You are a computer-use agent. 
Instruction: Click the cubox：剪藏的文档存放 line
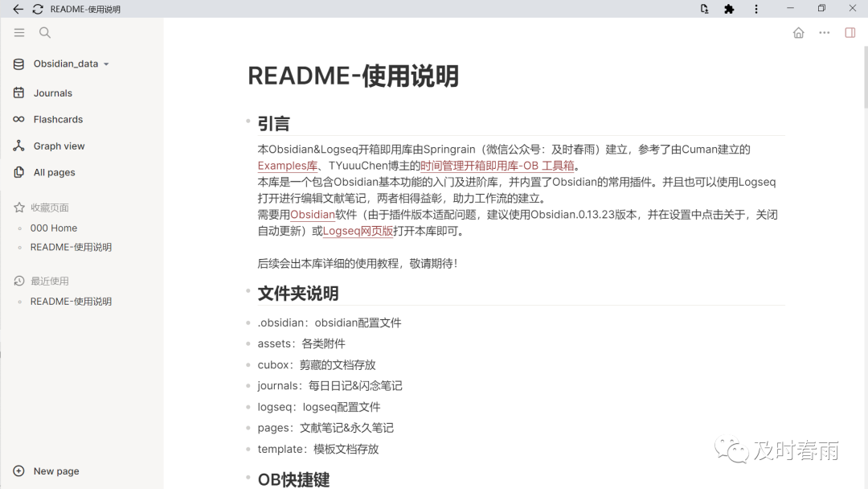tap(317, 365)
